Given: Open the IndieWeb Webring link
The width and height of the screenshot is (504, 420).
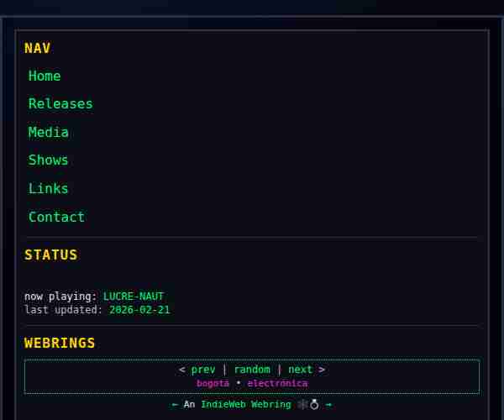Looking at the screenshot, I should tap(245, 405).
